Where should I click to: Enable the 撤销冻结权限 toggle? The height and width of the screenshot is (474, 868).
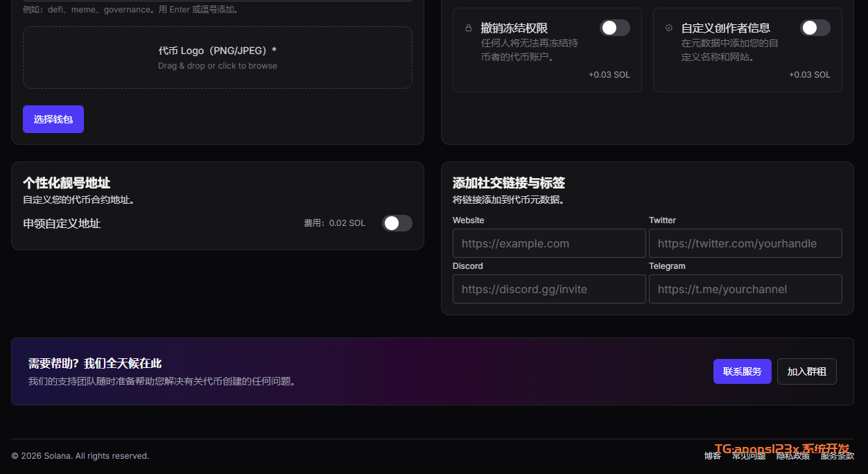click(614, 28)
